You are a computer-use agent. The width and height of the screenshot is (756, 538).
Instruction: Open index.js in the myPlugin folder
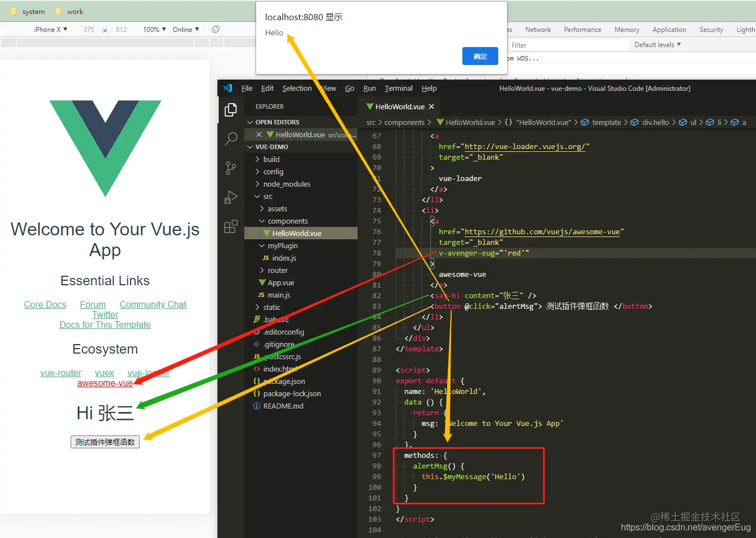[x=301, y=258]
